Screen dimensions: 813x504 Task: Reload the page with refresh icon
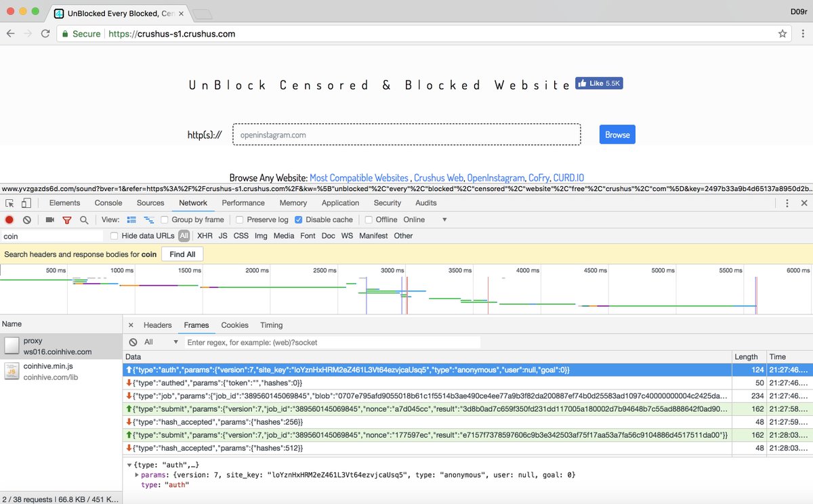[45, 33]
